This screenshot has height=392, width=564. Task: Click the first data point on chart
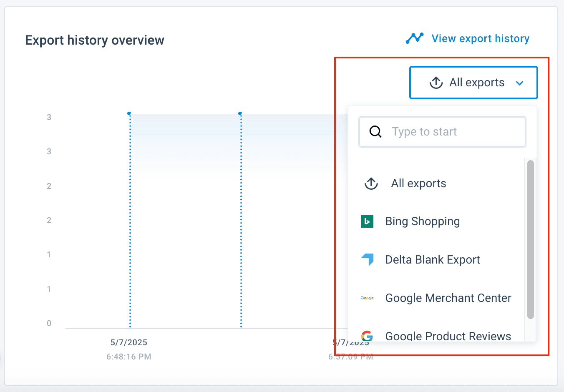[129, 113]
